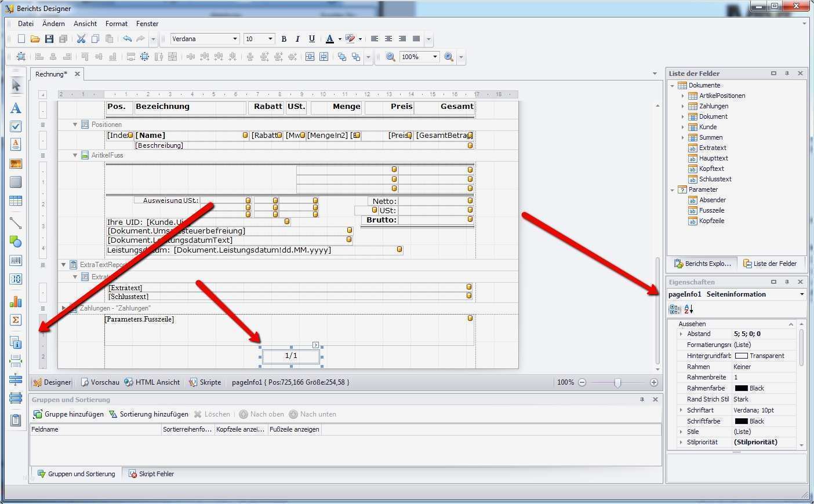
Task: Open the Verdana font name dropdown
Action: pyautogui.click(x=235, y=39)
